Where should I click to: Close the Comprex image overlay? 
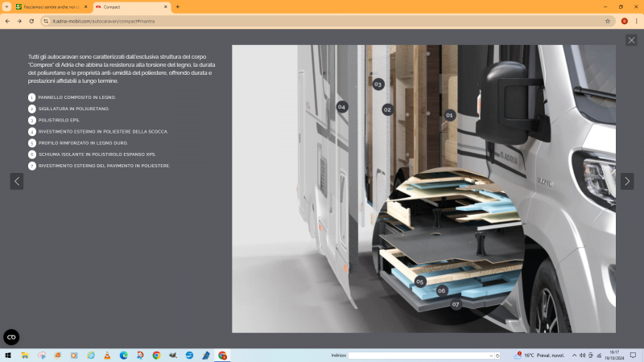click(x=631, y=40)
